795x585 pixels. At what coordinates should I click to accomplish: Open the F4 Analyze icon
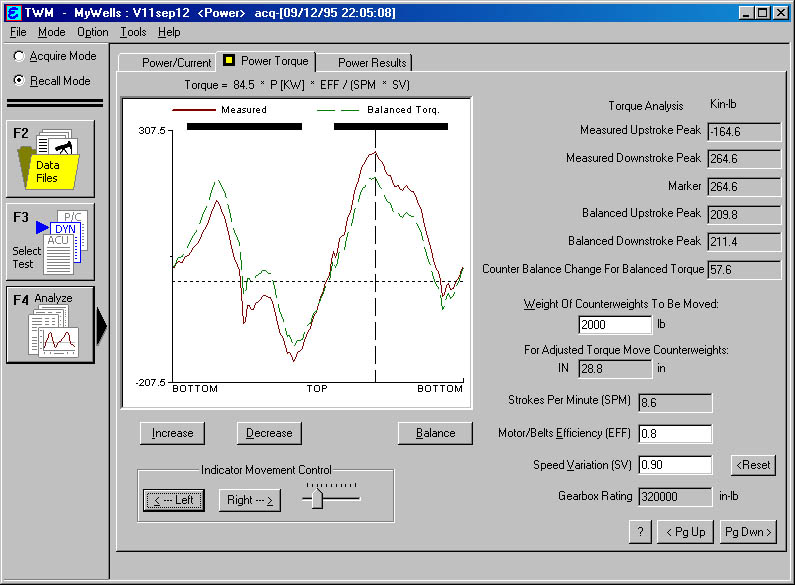tap(50, 325)
